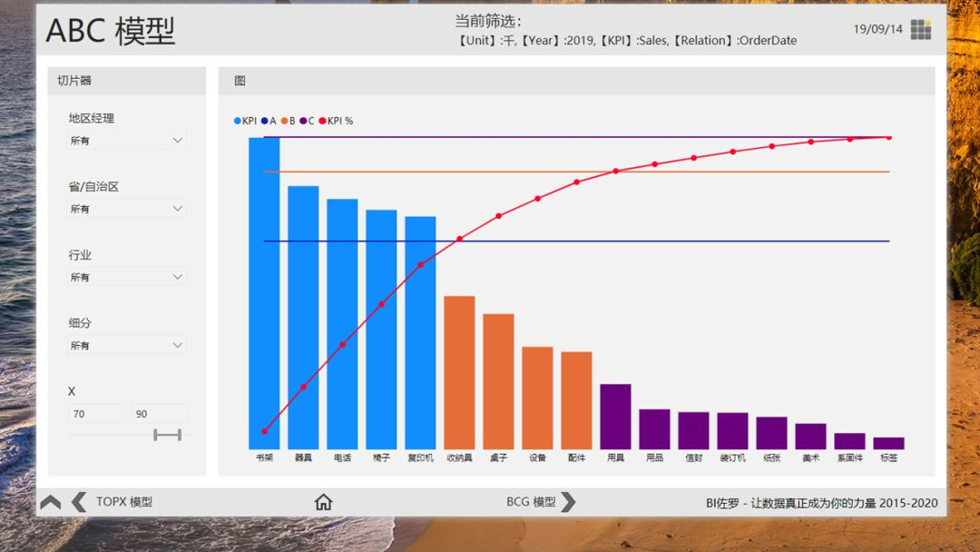Select the blue bar for 器具
The width and height of the screenshot is (980, 552).
click(303, 318)
